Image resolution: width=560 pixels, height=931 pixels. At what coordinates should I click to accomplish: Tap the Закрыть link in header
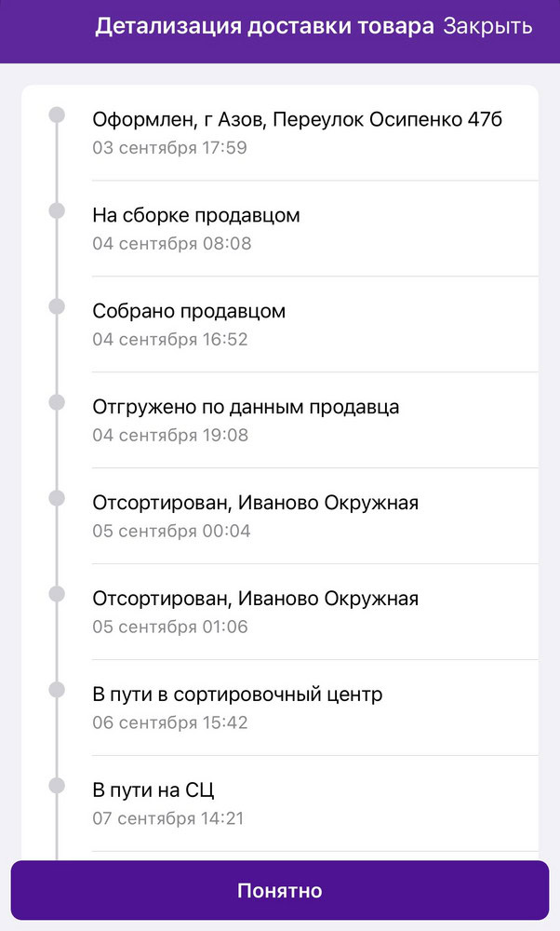487,26
